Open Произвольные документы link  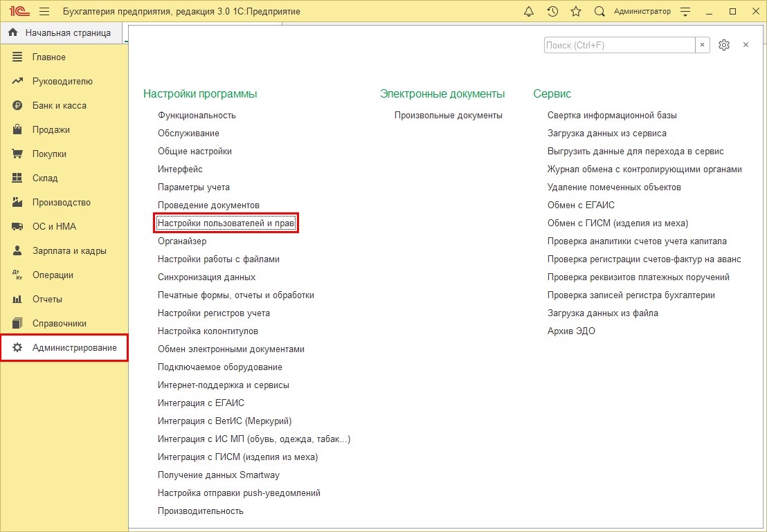[x=449, y=116]
